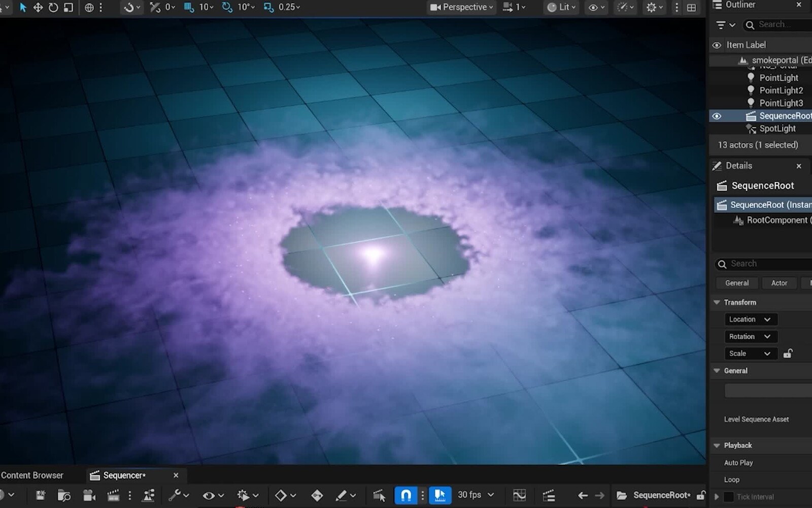
Task: Select SequenceRoot (Instance) component row
Action: click(x=763, y=205)
